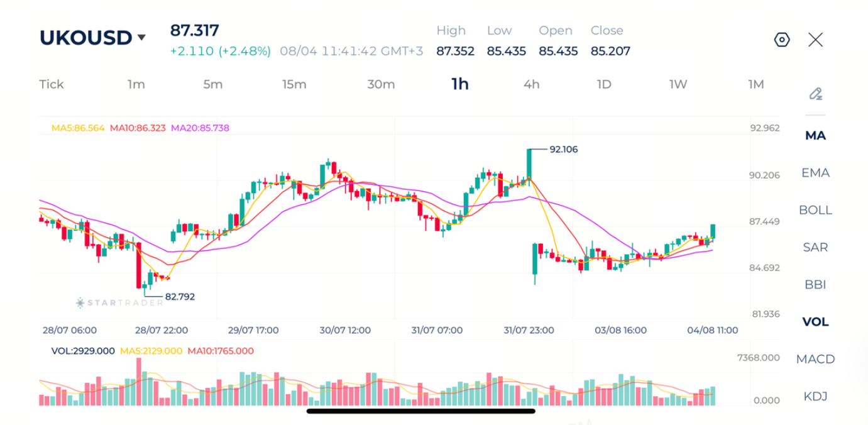
Task: Expand the UKOUSD symbol dropdown arrow
Action: click(x=141, y=38)
